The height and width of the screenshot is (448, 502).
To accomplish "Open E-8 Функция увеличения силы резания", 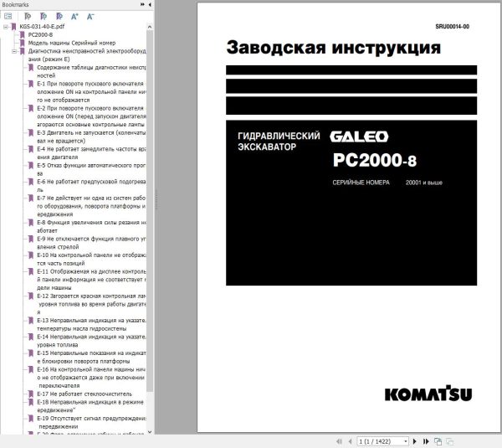I will coord(91,227).
